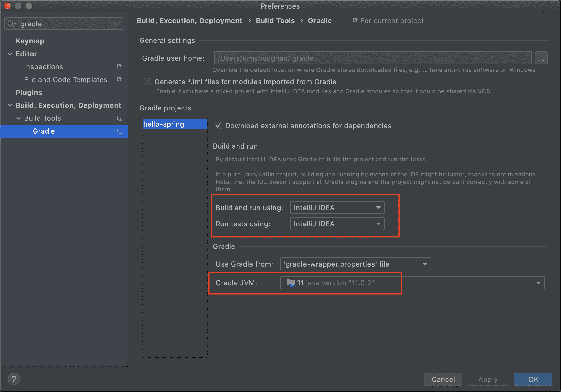Click the For current project icon
The width and height of the screenshot is (561, 392).
[356, 21]
